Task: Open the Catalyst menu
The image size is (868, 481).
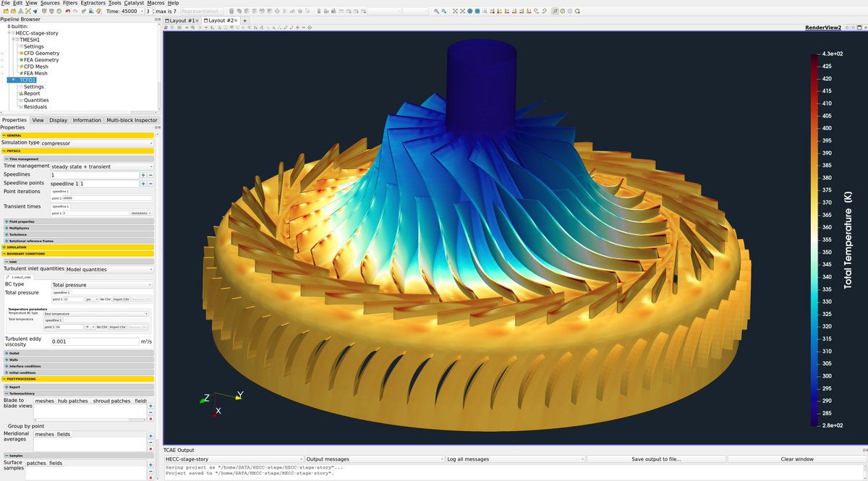Action: [134, 3]
